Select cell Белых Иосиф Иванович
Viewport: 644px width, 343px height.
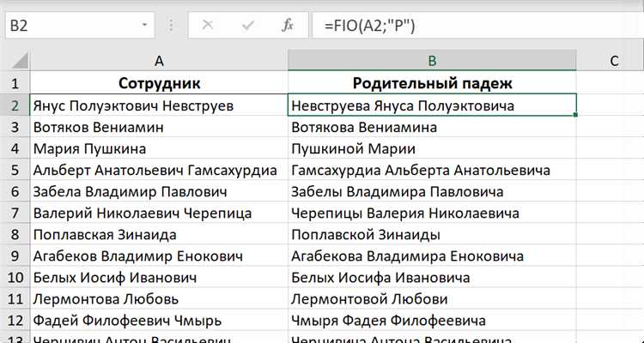click(x=159, y=277)
